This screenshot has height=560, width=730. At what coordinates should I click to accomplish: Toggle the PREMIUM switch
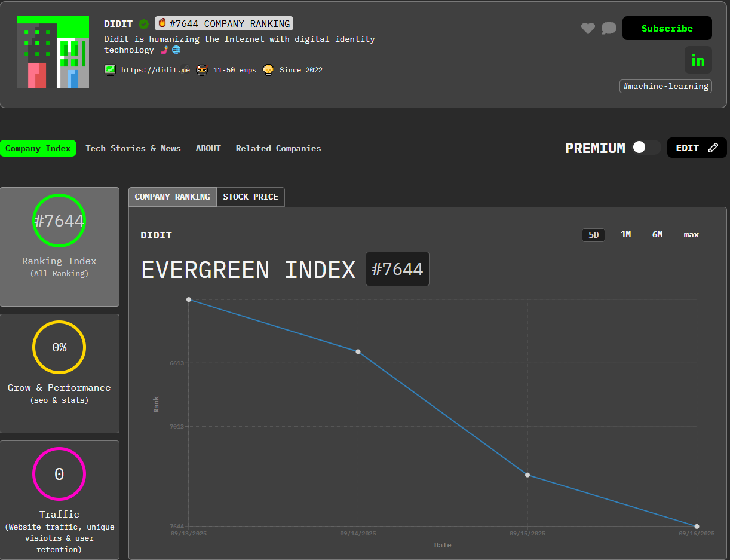[646, 148]
